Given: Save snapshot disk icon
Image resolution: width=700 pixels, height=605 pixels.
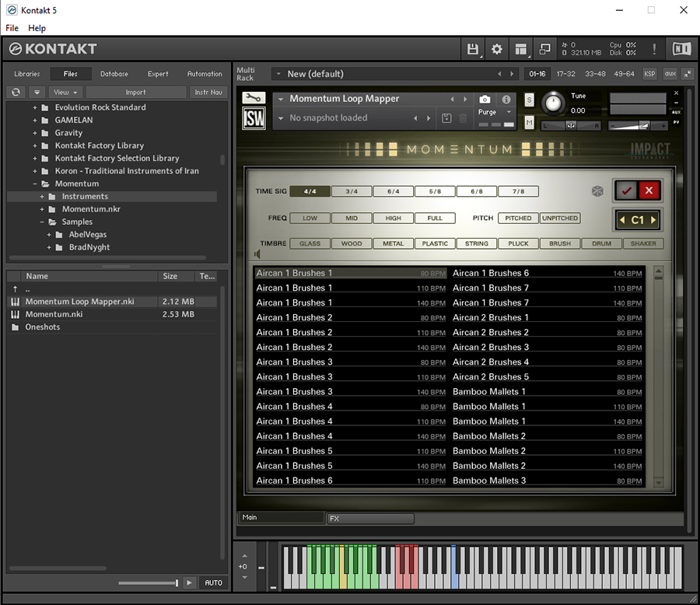Looking at the screenshot, I should coord(446,118).
